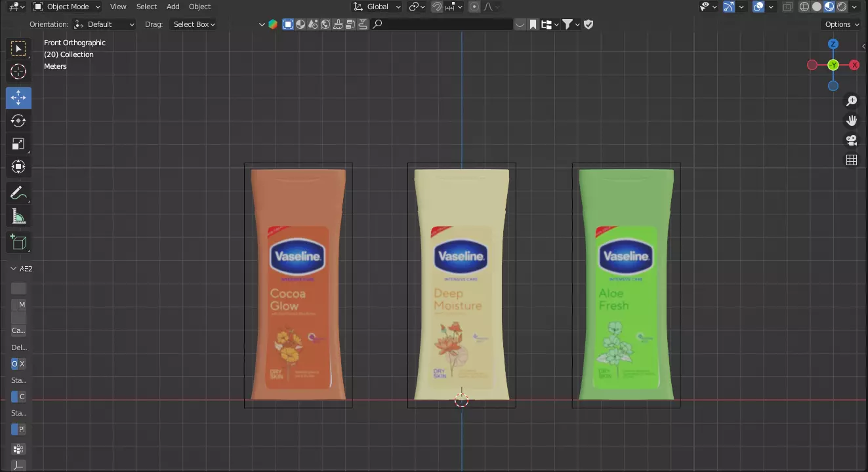Screen dimensions: 868x472
Task: Open the Options dropdown
Action: tap(841, 24)
